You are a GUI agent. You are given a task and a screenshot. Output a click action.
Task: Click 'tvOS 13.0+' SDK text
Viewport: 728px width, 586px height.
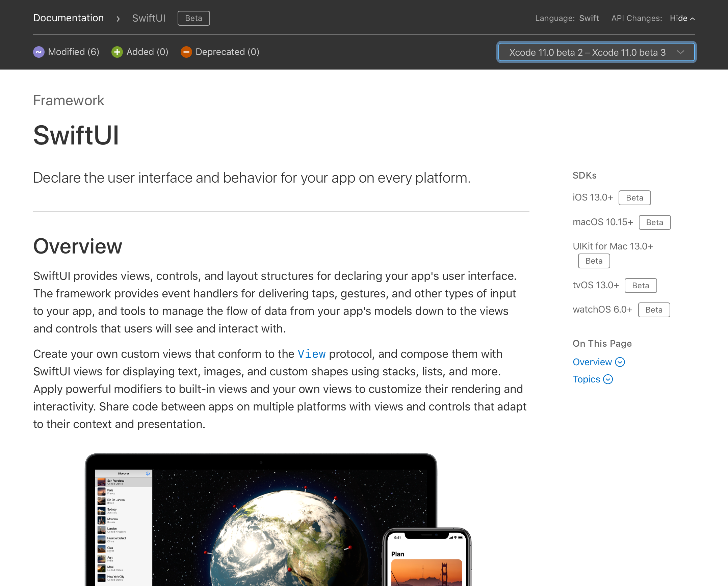click(596, 285)
